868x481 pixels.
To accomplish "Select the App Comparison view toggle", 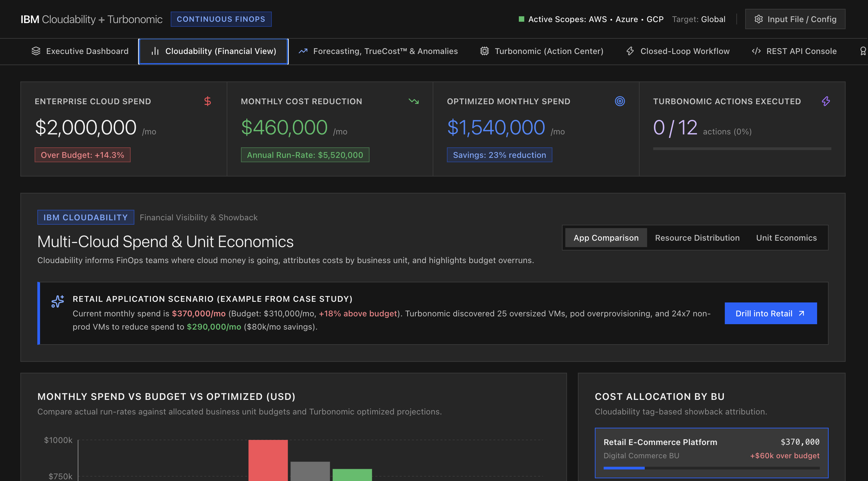I will tap(606, 238).
